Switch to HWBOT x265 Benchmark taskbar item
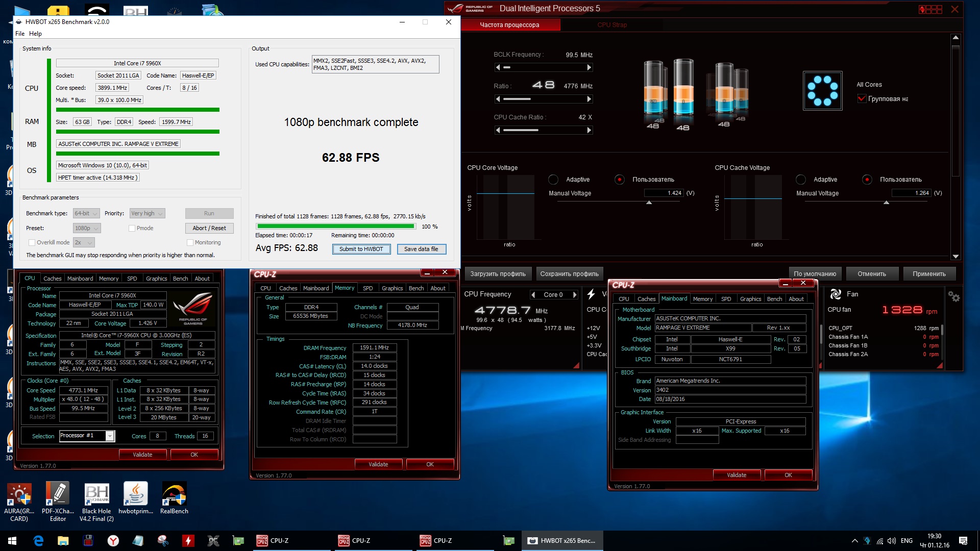 (x=563, y=541)
